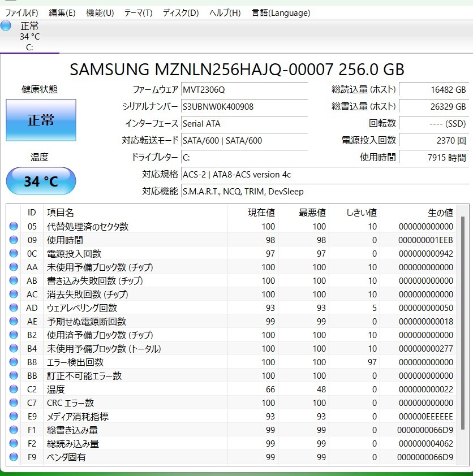Click the 34 °C temperature button
The height and width of the screenshot is (476, 473).
click(x=41, y=181)
